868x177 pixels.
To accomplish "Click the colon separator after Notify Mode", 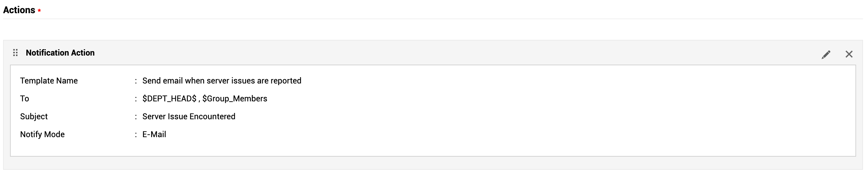I will pyautogui.click(x=136, y=135).
